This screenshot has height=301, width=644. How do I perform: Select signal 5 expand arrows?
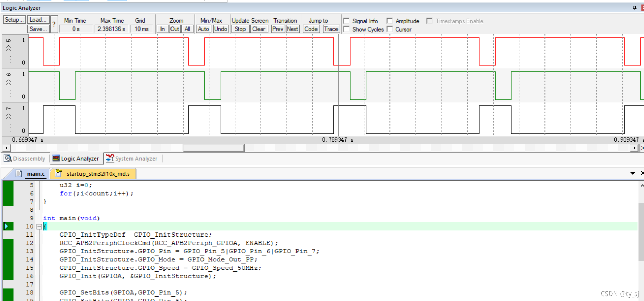tap(9, 48)
